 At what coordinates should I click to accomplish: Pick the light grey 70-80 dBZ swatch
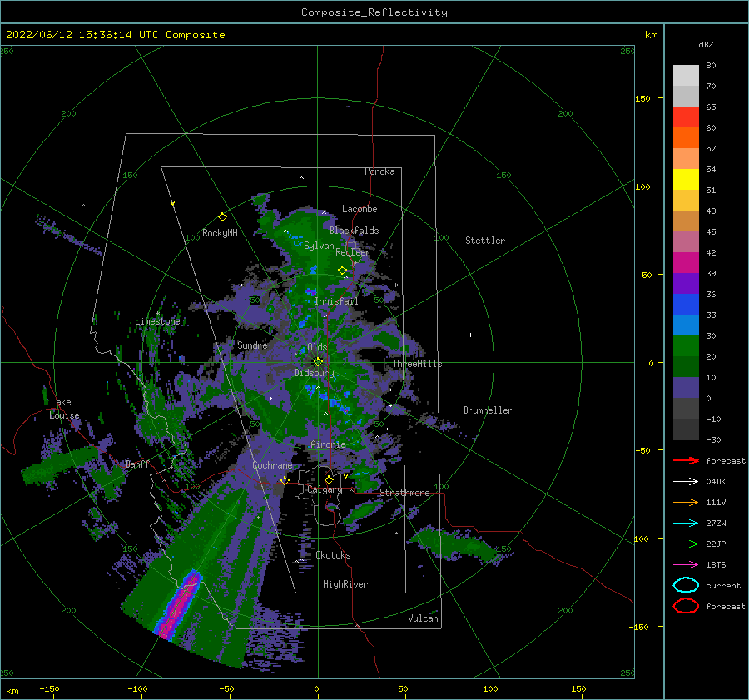point(686,76)
